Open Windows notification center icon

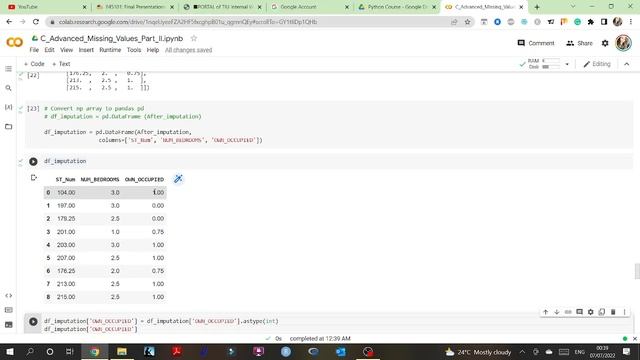[x=627, y=352]
